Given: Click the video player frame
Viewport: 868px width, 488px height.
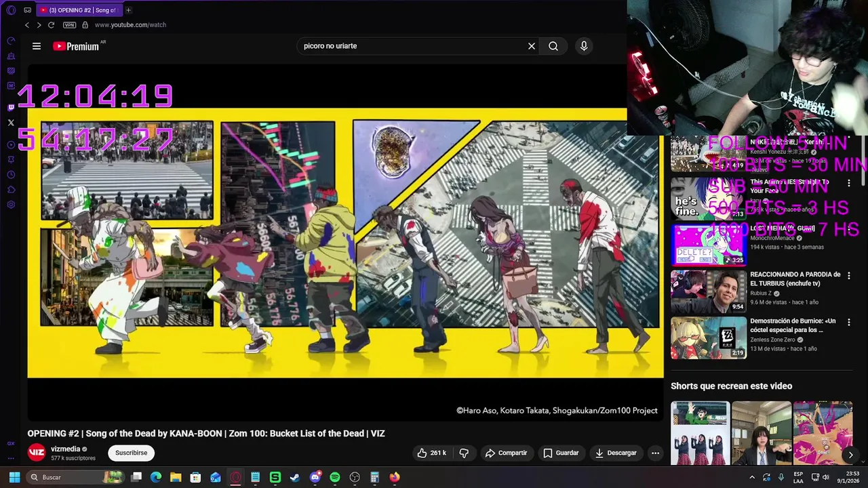Looking at the screenshot, I should coord(346,242).
